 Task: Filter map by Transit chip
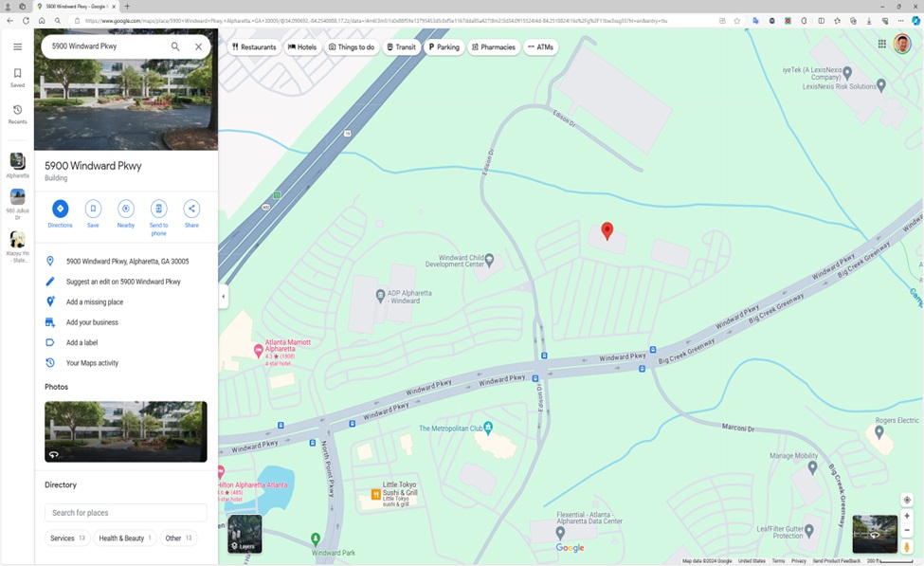click(401, 47)
